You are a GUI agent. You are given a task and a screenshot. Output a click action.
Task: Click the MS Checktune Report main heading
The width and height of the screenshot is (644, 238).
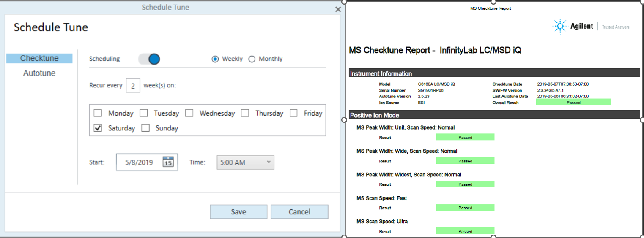[435, 50]
